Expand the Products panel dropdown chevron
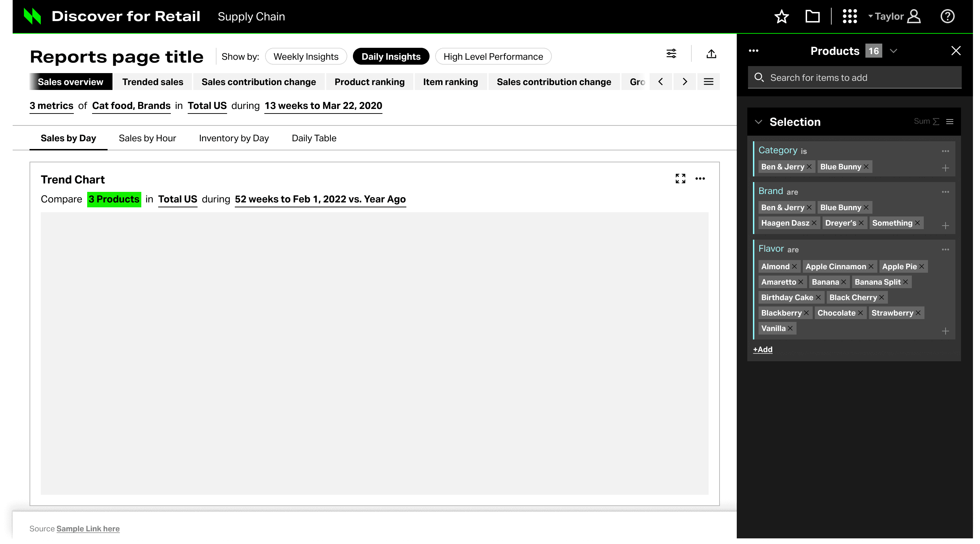980x544 pixels. [x=894, y=51]
